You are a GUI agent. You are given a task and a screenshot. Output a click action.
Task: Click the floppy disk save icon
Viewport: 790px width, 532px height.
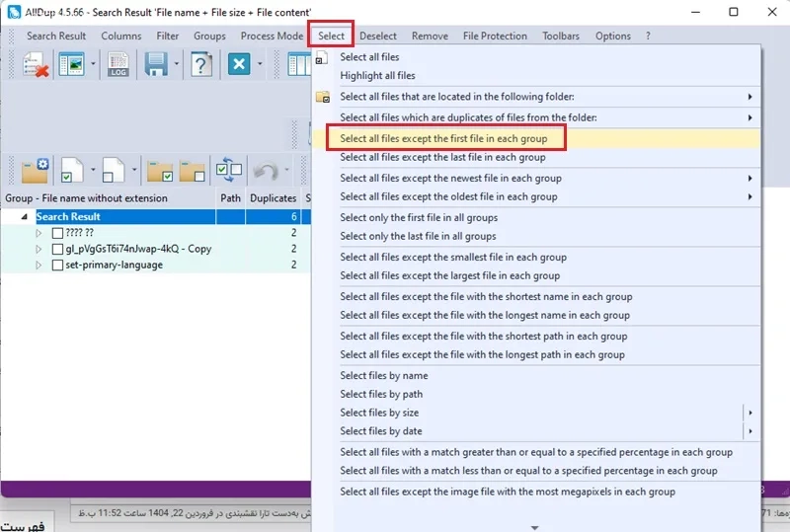(156, 65)
